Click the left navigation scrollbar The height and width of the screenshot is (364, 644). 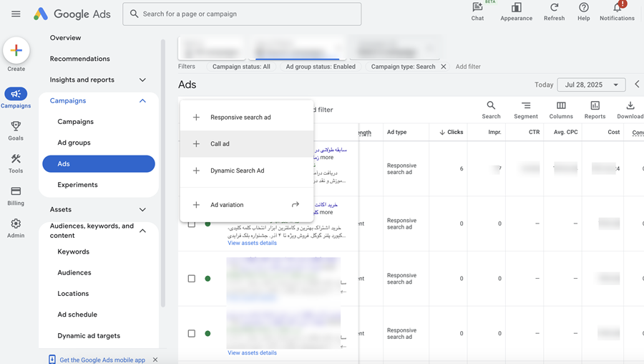pos(163,173)
